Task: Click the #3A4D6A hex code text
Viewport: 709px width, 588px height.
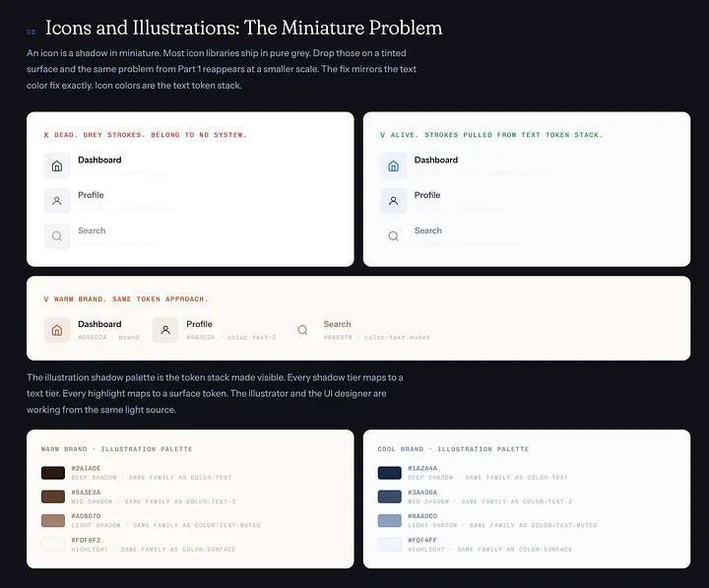Action: (x=422, y=492)
